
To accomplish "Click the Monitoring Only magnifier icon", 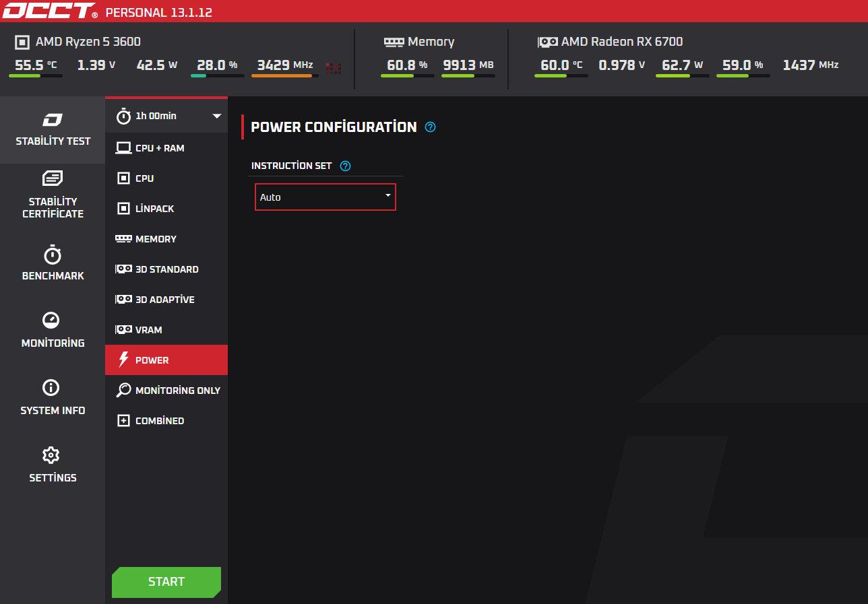I will click(x=123, y=390).
